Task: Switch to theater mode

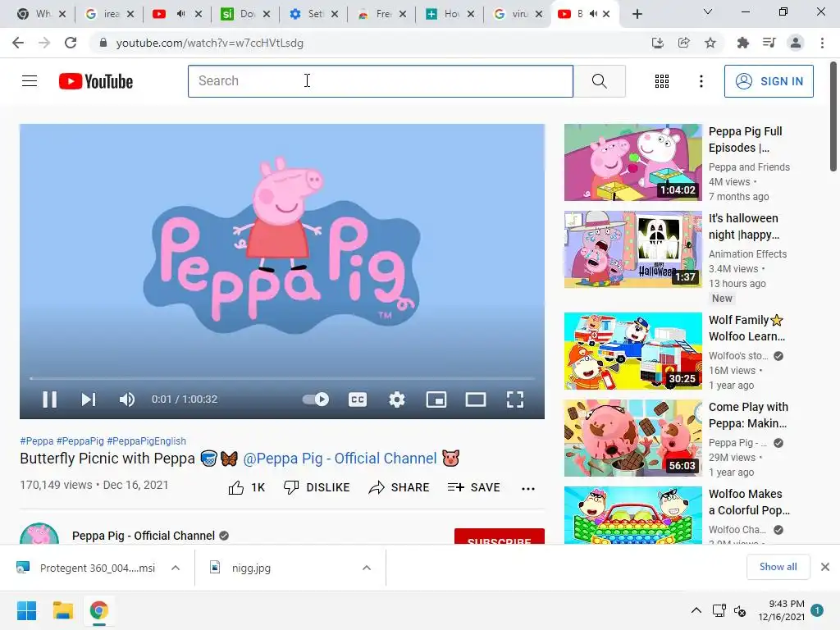Action: pos(476,399)
